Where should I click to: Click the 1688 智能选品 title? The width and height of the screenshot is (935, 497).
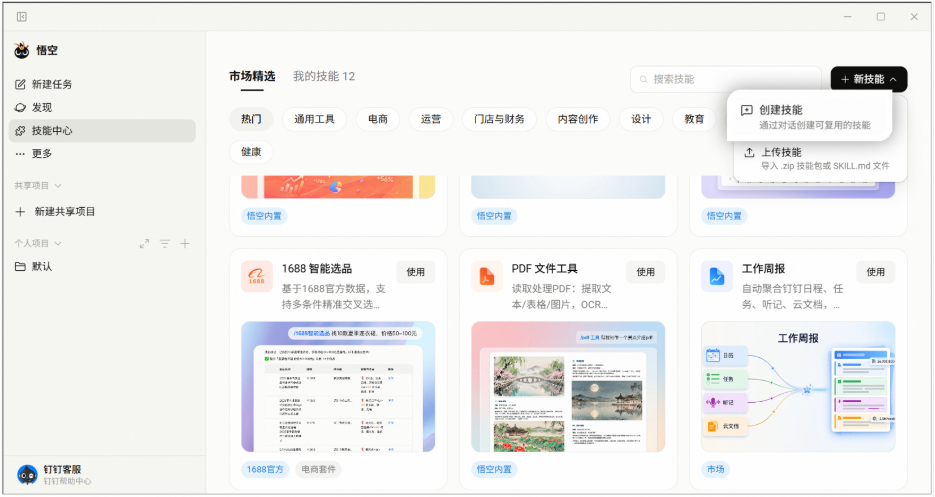pyautogui.click(x=317, y=269)
